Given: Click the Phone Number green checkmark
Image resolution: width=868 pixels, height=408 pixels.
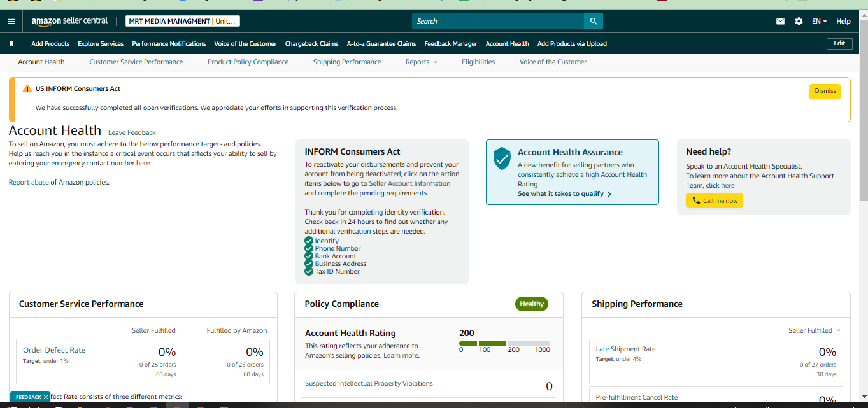Looking at the screenshot, I should [309, 248].
